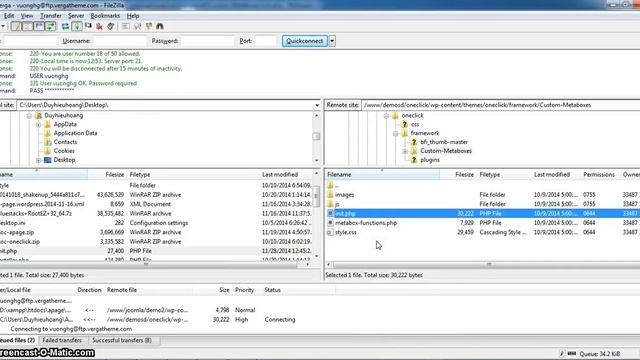Click the Desktop icon in local tree

pyautogui.click(x=47, y=160)
